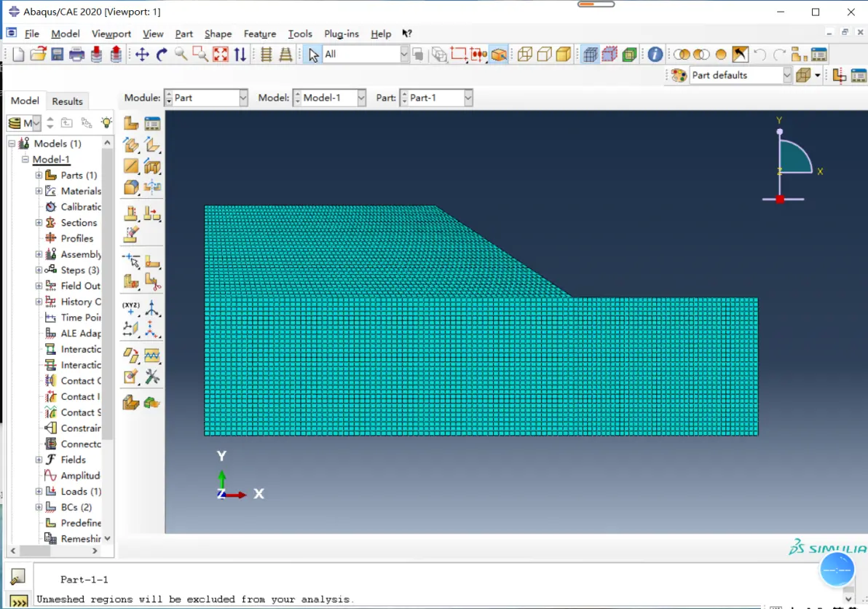The height and width of the screenshot is (609, 868).
Task: Expand the Parts (1) tree node
Action: coord(39,175)
